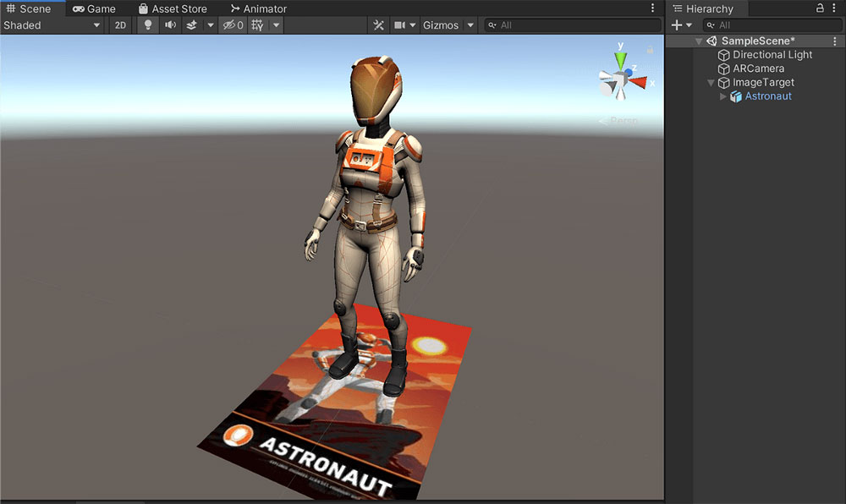The image size is (846, 504).
Task: Switch to the Animator tab
Action: [258, 8]
